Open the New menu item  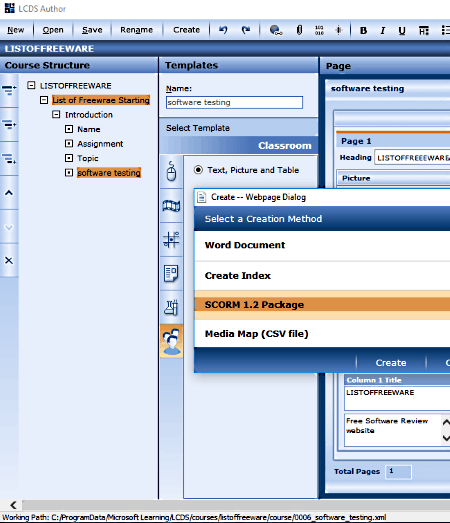16,30
